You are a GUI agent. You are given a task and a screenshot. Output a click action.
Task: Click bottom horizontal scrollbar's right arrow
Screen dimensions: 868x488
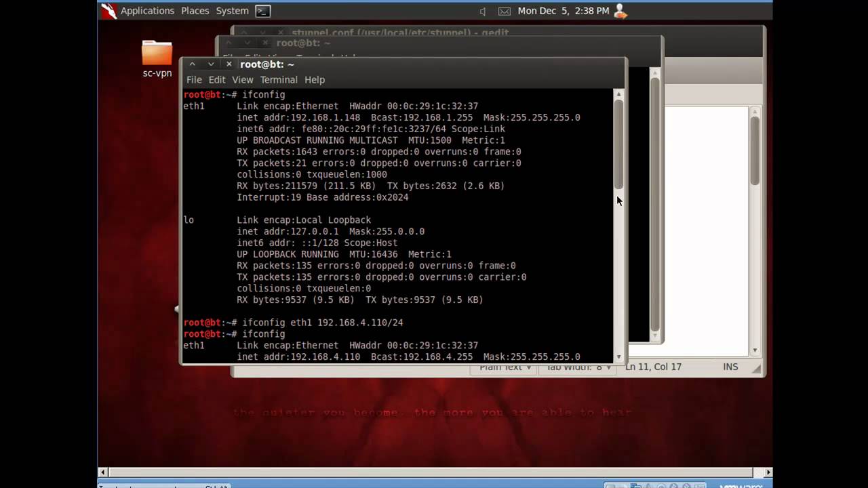pyautogui.click(x=768, y=472)
